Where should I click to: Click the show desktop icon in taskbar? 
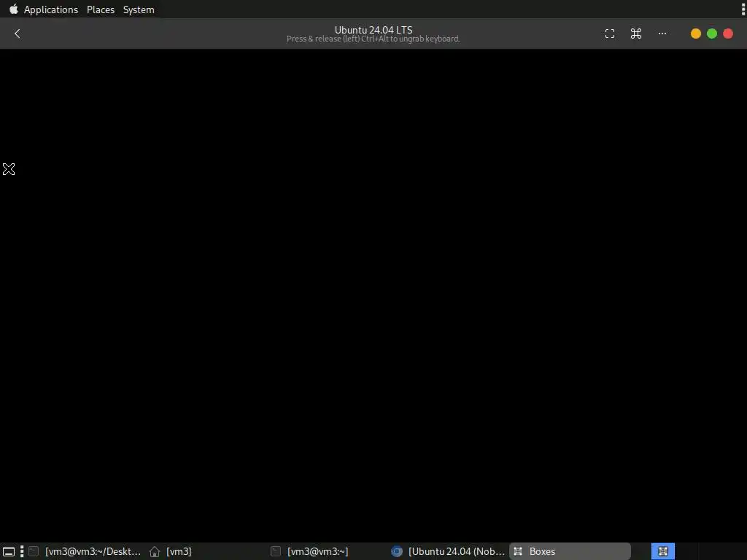click(x=9, y=551)
